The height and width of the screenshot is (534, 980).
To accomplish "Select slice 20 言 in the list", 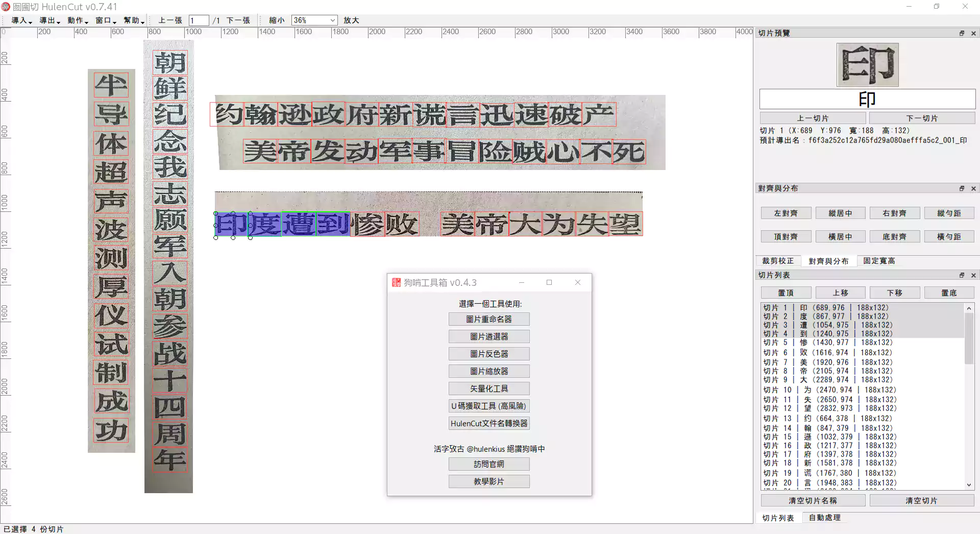I will click(863, 483).
